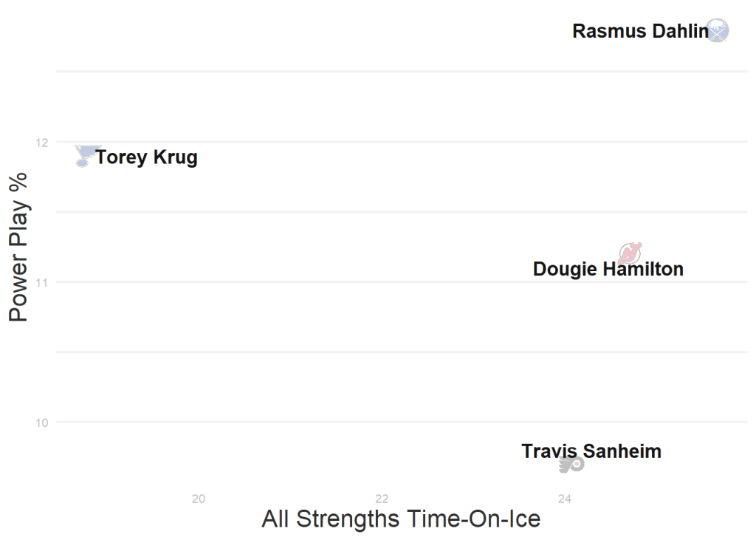Select the y-axis tick label 10
The height and width of the screenshot is (540, 756).
40,423
